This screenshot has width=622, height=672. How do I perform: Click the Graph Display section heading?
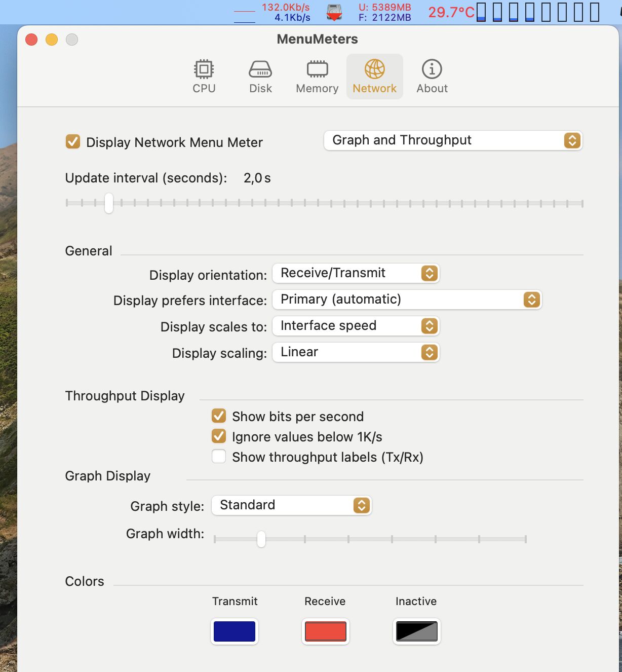coord(108,476)
